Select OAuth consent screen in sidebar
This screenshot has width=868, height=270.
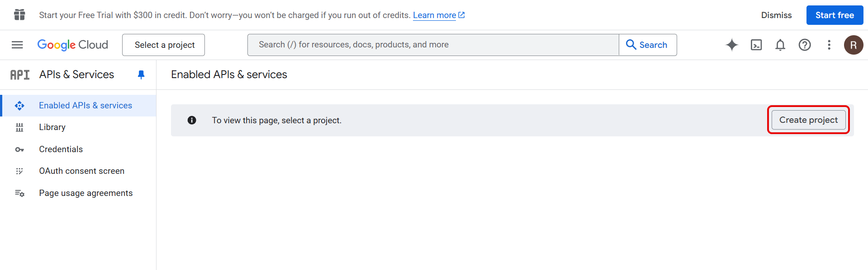point(81,171)
